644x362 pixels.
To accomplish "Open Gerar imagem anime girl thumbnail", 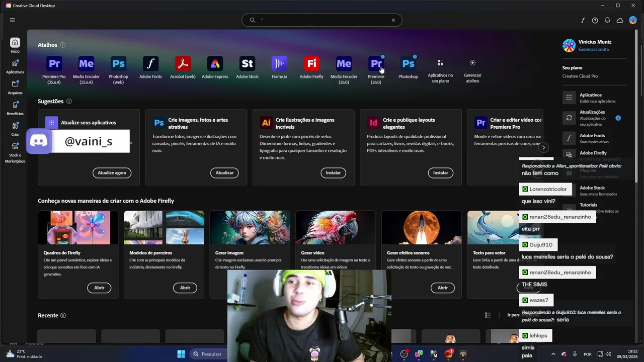I will tap(250, 227).
